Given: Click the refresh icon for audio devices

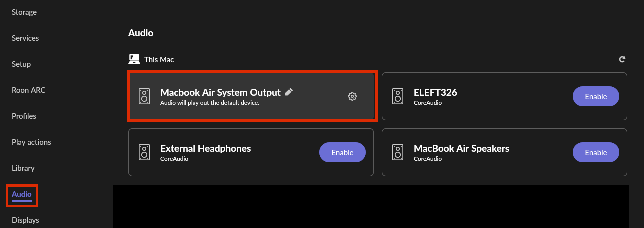Looking at the screenshot, I should (622, 59).
